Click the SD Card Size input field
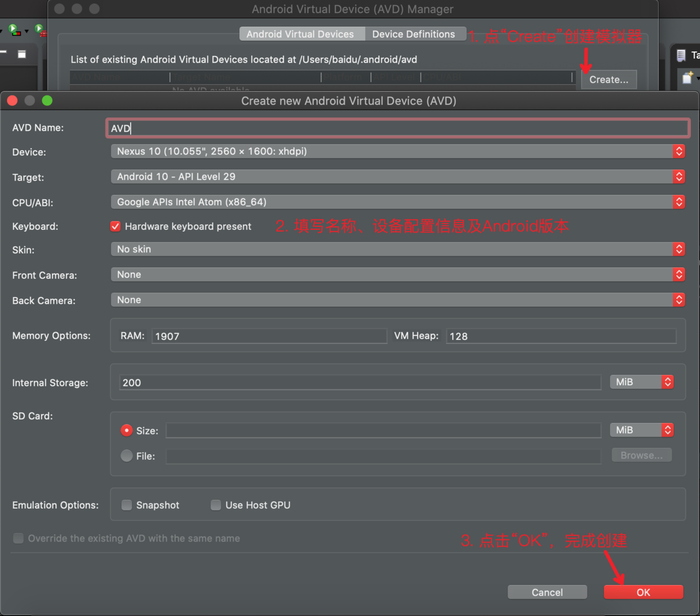Screen dimensions: 700x616 click(x=383, y=430)
